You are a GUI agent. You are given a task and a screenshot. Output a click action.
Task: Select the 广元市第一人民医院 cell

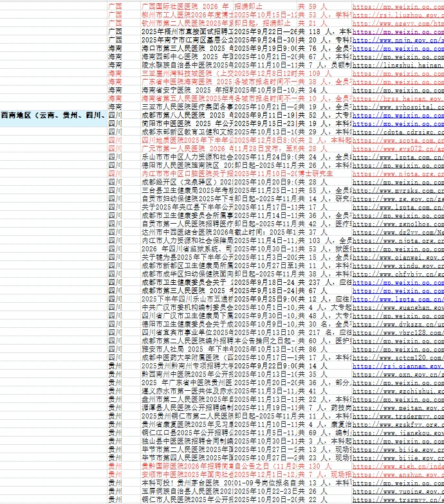(x=187, y=148)
